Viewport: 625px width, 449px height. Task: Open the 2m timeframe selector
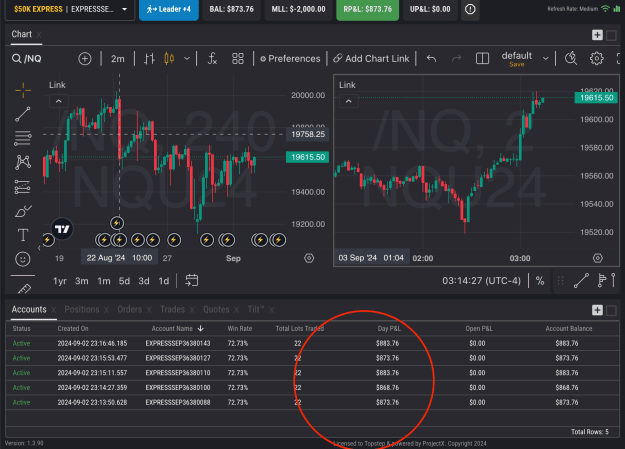(x=118, y=59)
